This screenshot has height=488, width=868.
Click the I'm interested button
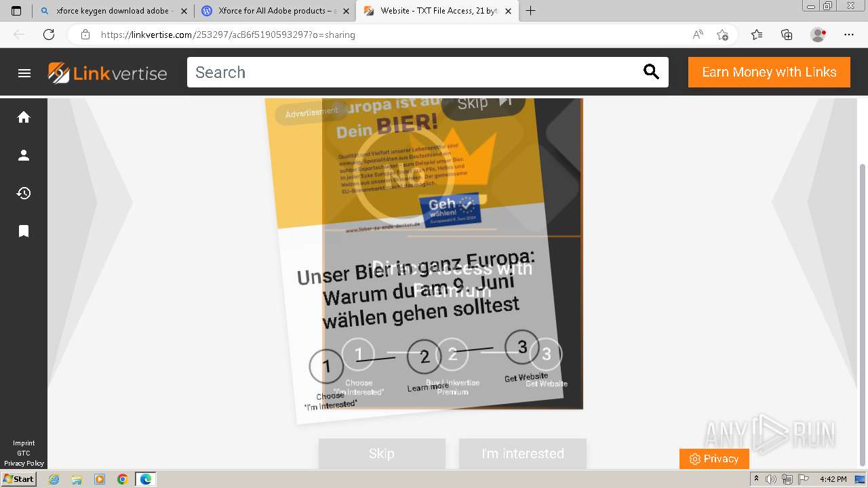(523, 453)
